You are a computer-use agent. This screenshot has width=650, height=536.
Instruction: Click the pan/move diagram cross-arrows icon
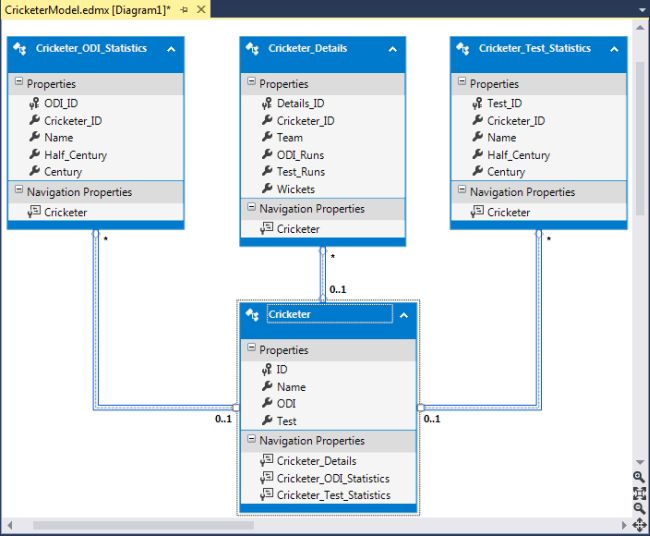[640, 524]
